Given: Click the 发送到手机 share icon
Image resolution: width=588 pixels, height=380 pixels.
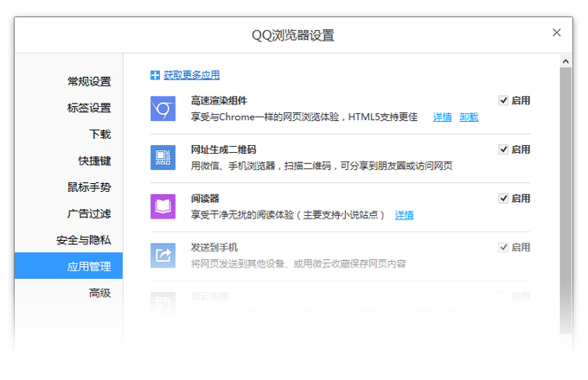Looking at the screenshot, I should click(163, 256).
